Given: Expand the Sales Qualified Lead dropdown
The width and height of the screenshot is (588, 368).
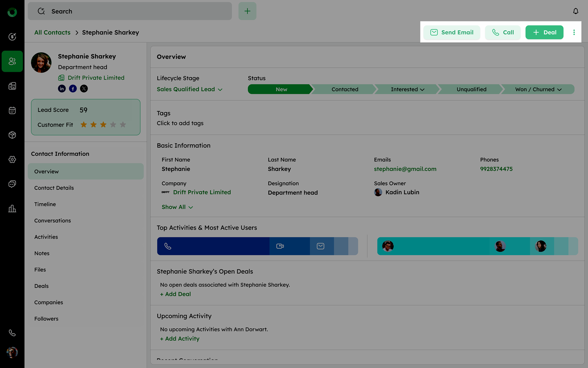Looking at the screenshot, I should 190,89.
